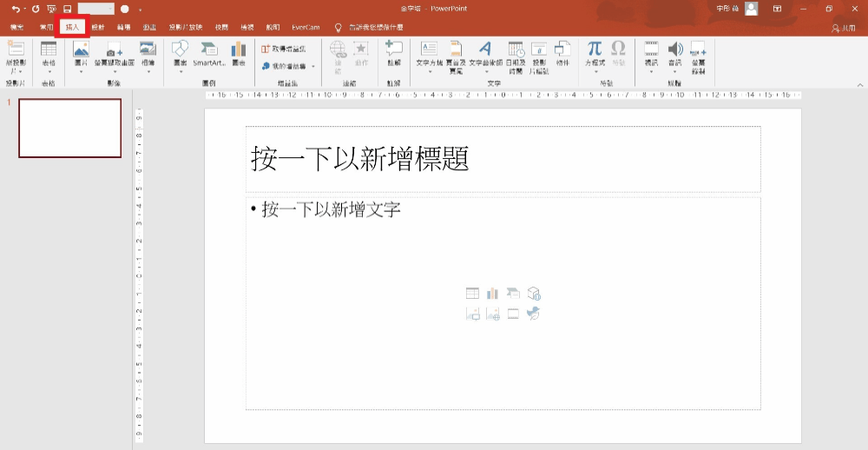Image resolution: width=868 pixels, height=450 pixels.
Task: Open the 我的增益集 dropdown arrow
Action: click(x=313, y=66)
